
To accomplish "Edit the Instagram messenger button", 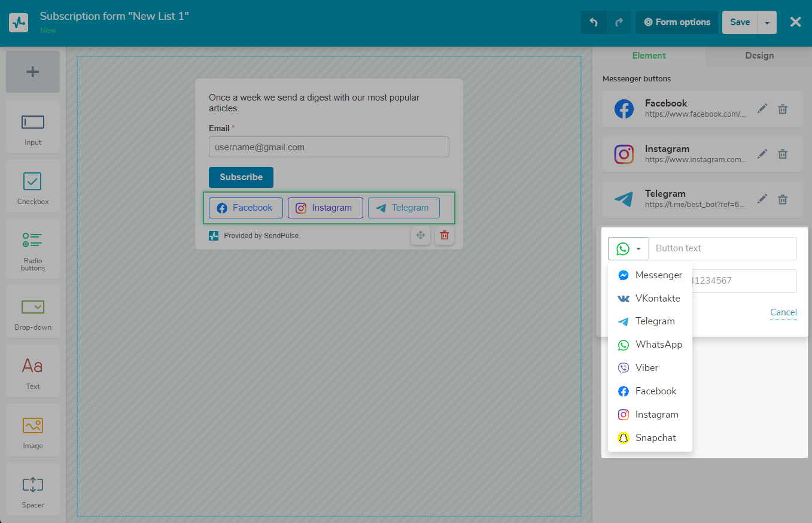I will click(x=762, y=154).
